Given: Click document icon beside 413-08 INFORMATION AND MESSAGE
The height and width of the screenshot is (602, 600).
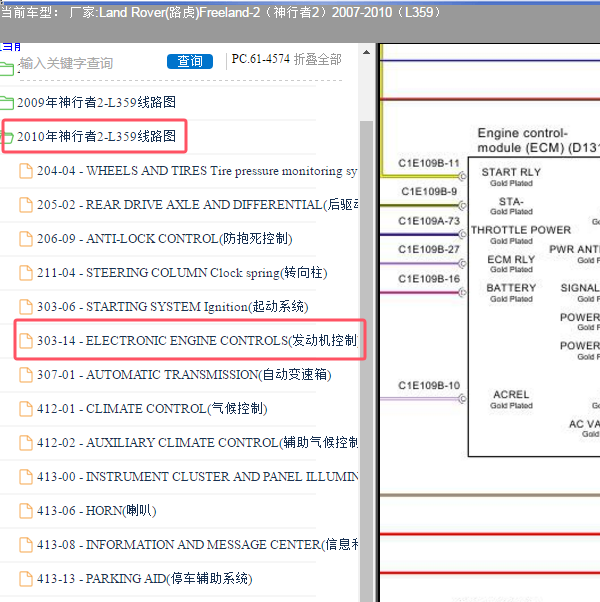Looking at the screenshot, I should click(26, 545).
